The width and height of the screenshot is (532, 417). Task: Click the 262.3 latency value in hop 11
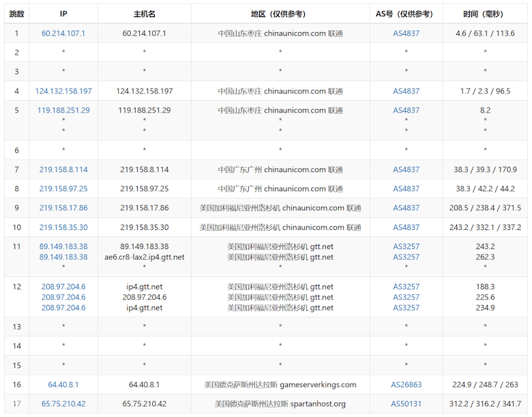485,257
